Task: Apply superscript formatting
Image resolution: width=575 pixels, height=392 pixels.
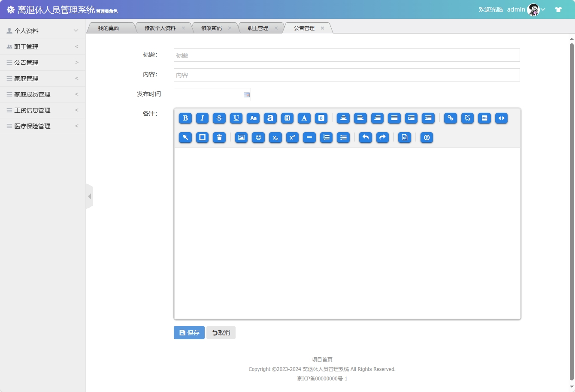Action: [292, 138]
